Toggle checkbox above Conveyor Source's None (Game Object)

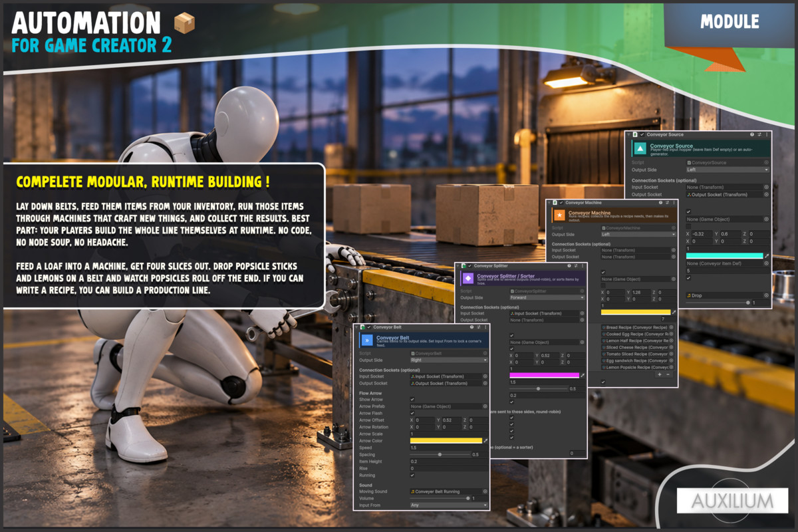688,211
